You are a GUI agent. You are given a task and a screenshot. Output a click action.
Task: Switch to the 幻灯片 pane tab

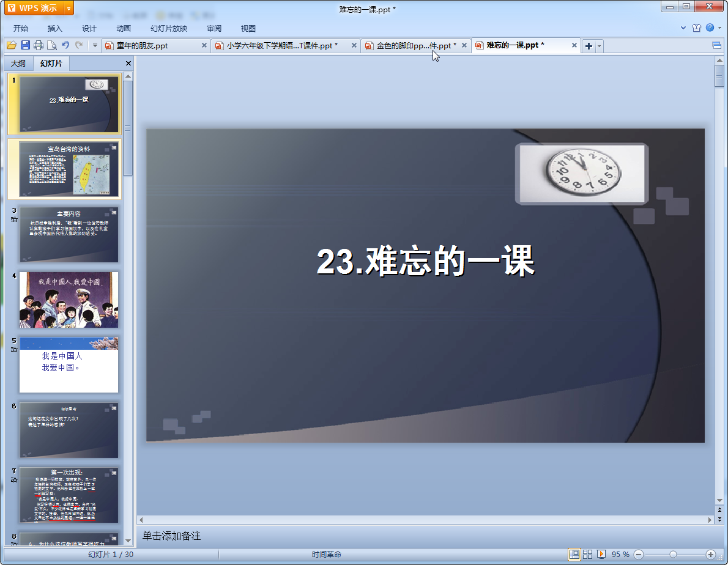point(51,63)
